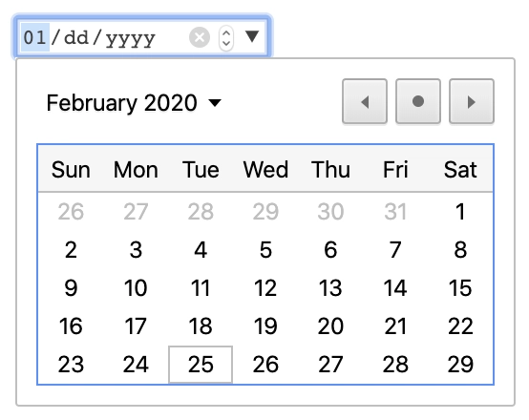The image size is (529, 420).
Task: Click the down arrow of the date stepper
Action: point(226,44)
